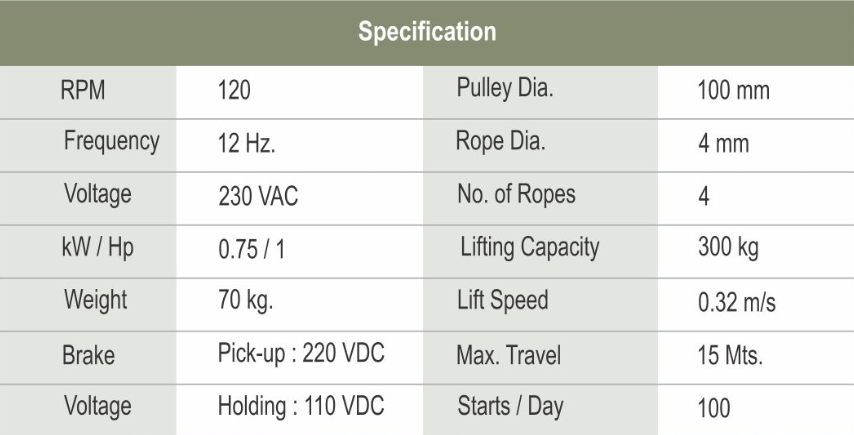This screenshot has height=435, width=854.
Task: Select the Starts / Day label
Action: click(510, 407)
